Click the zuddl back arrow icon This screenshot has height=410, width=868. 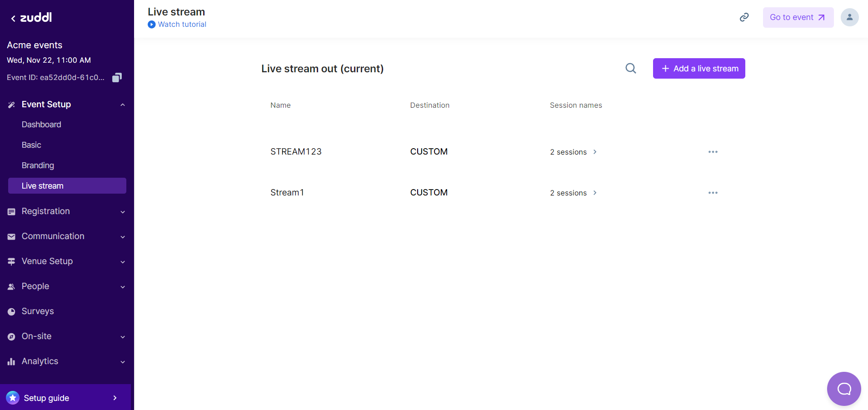[12, 17]
